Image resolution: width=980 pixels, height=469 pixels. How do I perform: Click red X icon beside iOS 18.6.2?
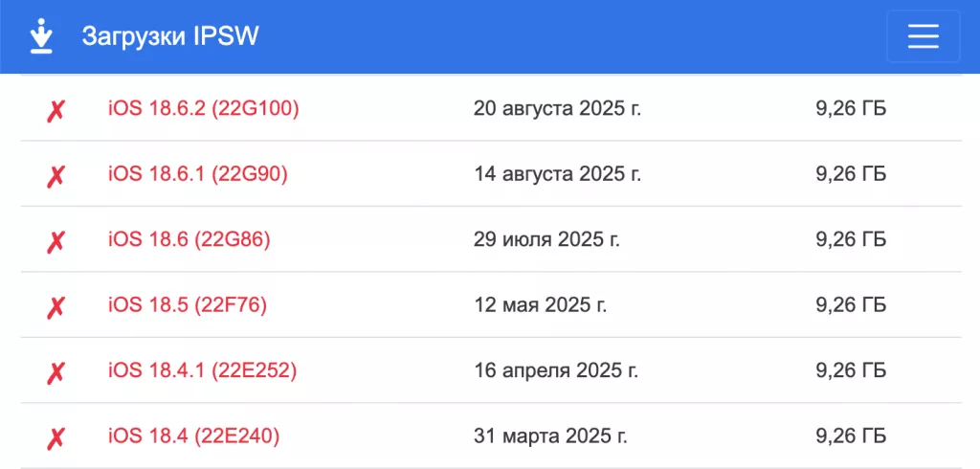[56, 110]
